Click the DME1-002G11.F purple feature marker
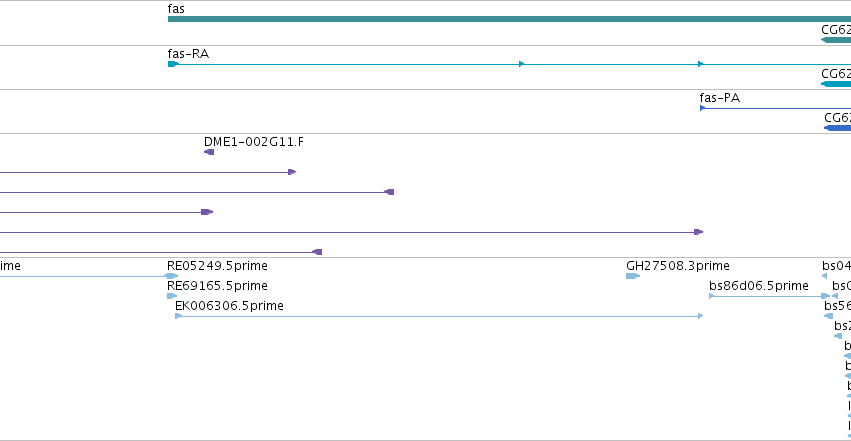 pyautogui.click(x=209, y=152)
